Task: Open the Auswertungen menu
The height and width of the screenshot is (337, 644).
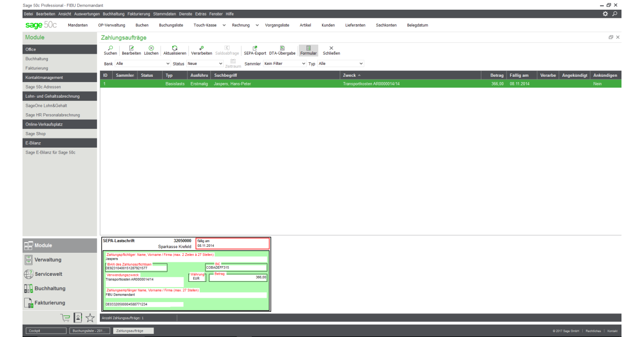Action: (x=86, y=13)
